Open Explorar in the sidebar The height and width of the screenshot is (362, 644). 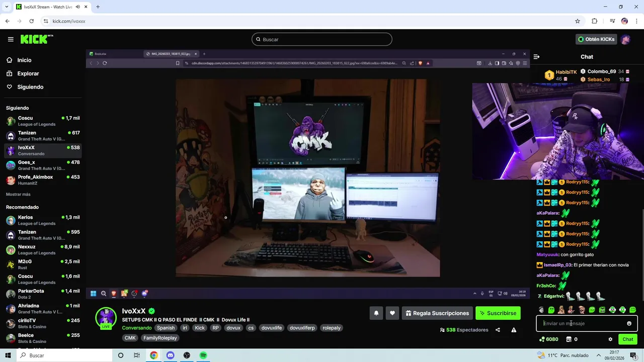tap(23, 73)
